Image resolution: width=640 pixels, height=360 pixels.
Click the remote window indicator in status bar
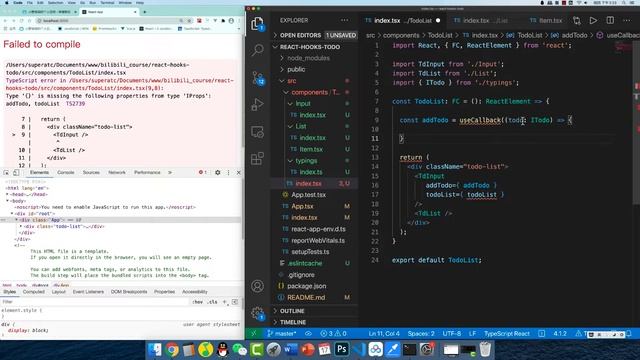pyautogui.click(x=254, y=333)
